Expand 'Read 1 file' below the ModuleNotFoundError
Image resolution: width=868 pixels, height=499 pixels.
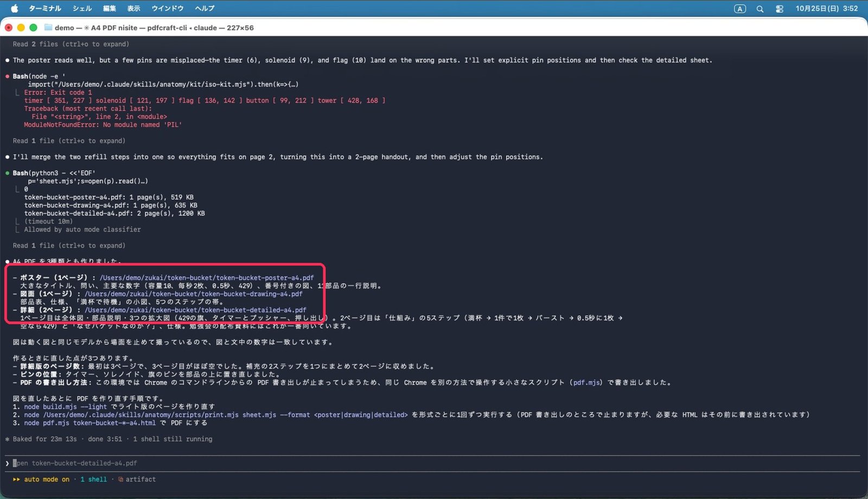point(69,141)
